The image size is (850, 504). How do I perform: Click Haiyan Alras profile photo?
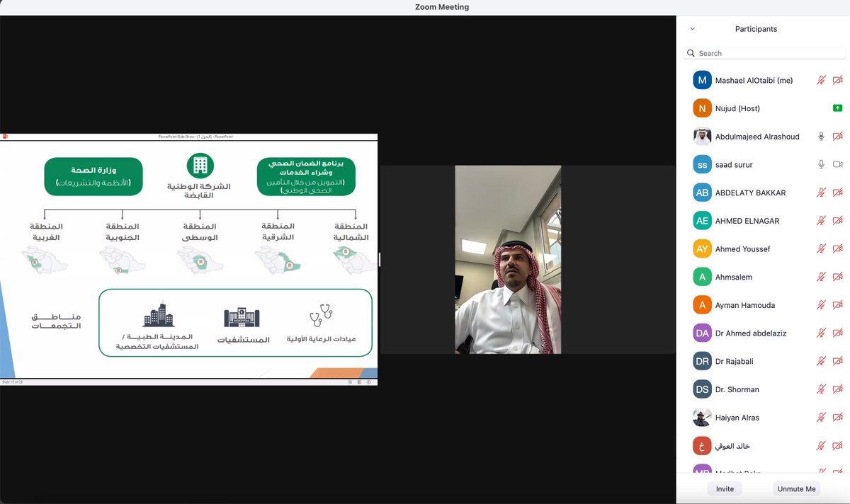(x=702, y=417)
